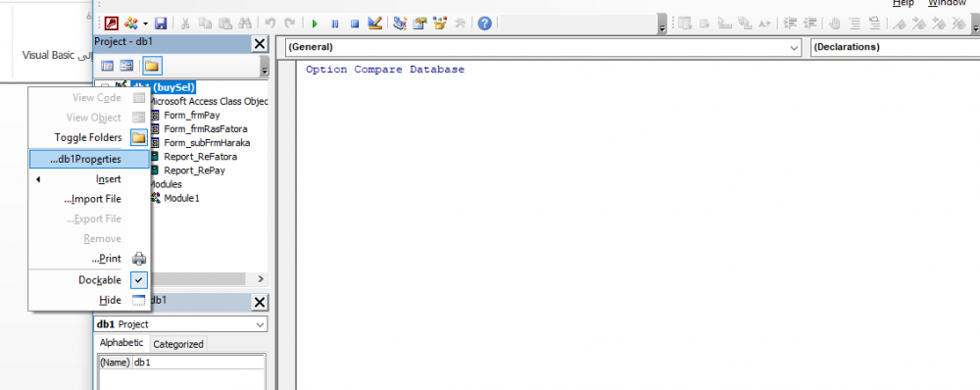Click the (Name) property value db1
Image resolution: width=980 pixels, height=390 pixels.
[x=198, y=363]
